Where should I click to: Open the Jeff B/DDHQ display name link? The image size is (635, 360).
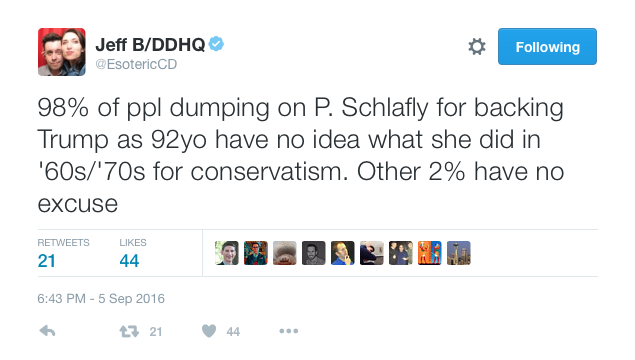click(x=150, y=45)
